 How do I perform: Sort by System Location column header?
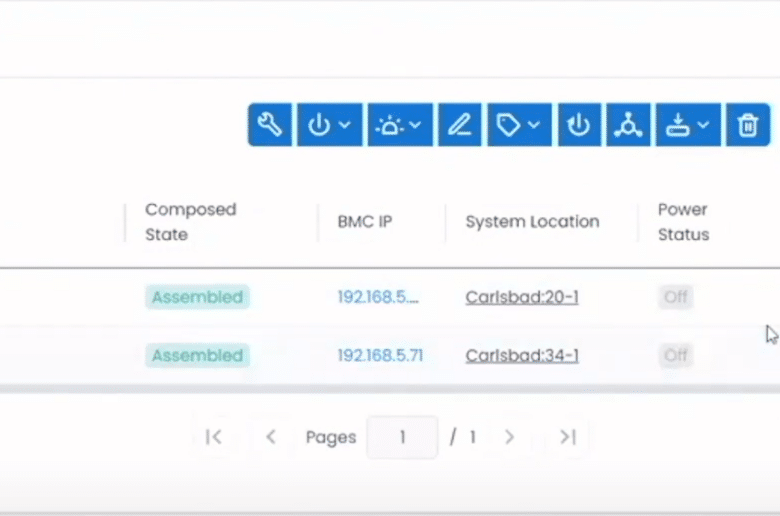point(532,222)
